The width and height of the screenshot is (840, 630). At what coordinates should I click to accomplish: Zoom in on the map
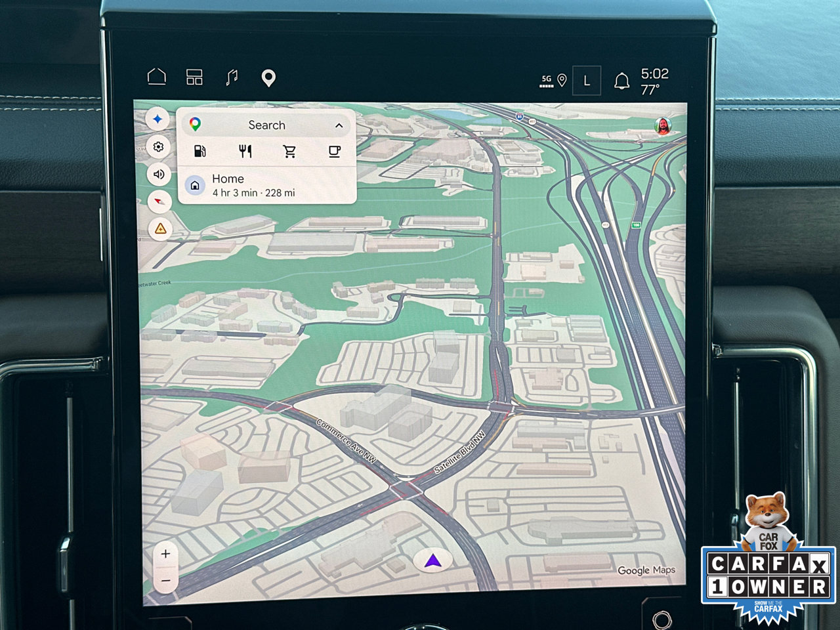point(165,554)
